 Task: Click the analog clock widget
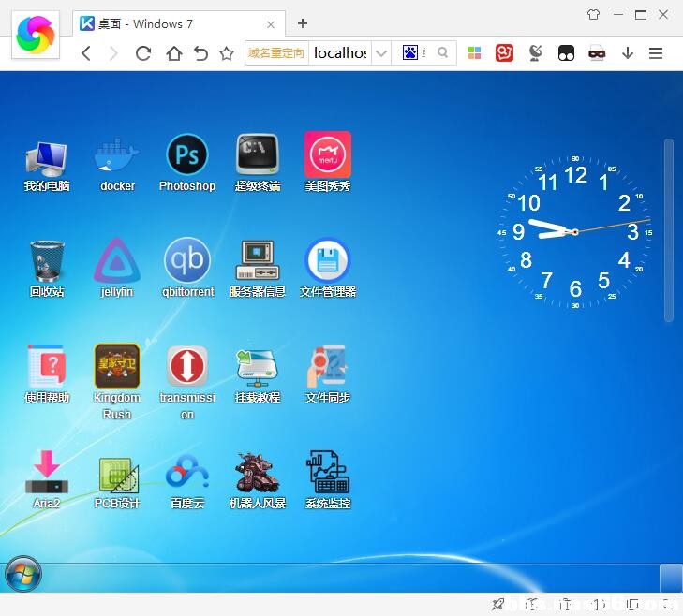(x=575, y=232)
